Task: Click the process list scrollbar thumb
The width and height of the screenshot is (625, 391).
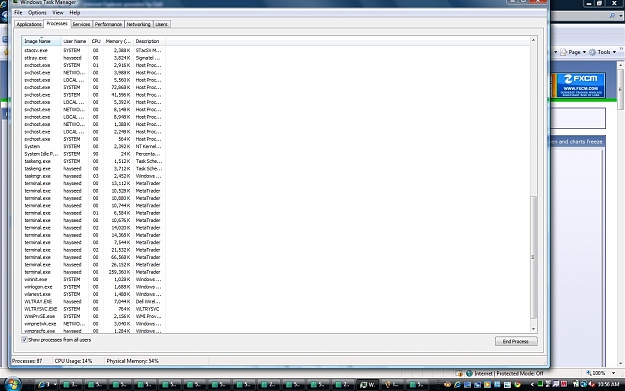Action: click(x=533, y=257)
